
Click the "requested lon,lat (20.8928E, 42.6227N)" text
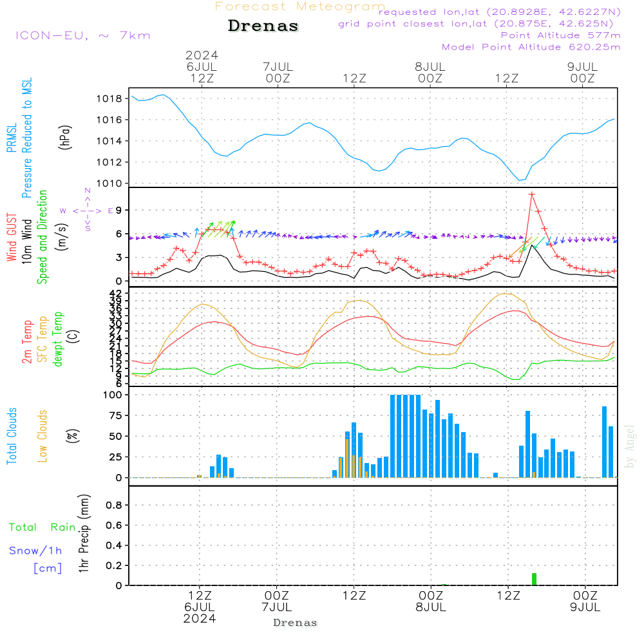[x=500, y=12]
